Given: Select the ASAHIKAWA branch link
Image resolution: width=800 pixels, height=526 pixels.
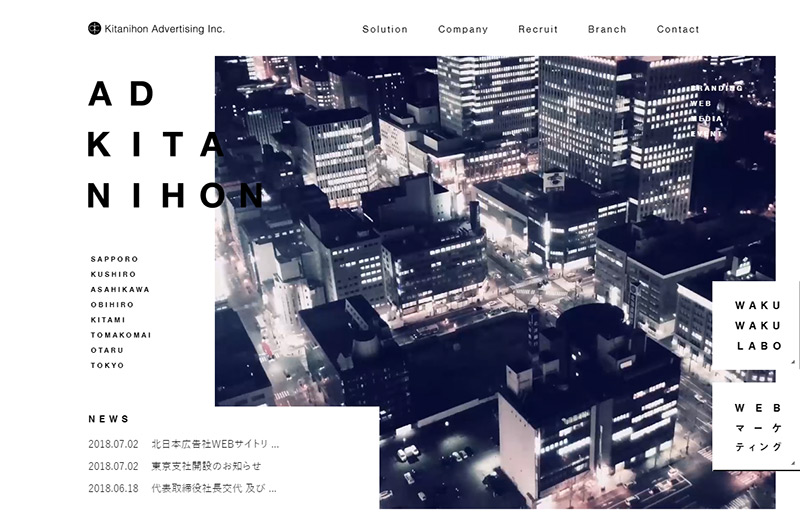Looking at the screenshot, I should pyautogui.click(x=120, y=290).
